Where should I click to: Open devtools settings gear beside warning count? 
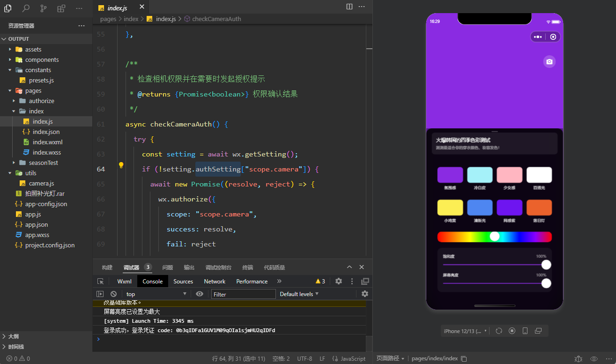coord(339,281)
